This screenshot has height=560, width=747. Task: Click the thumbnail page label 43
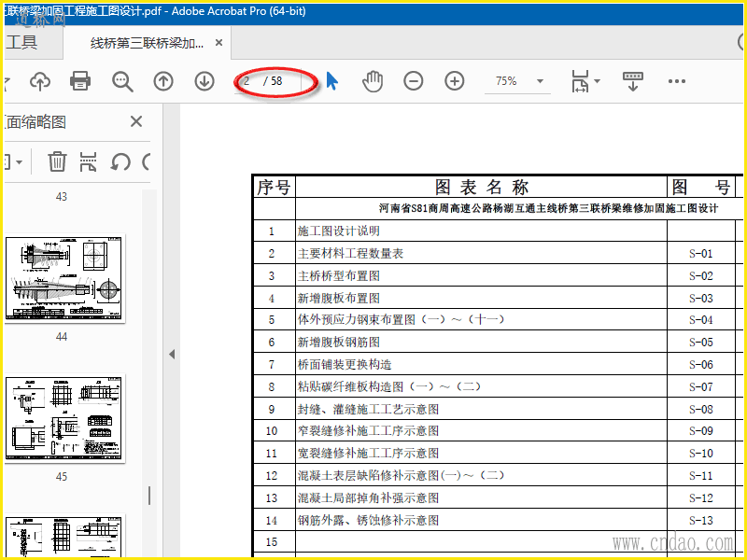point(62,197)
